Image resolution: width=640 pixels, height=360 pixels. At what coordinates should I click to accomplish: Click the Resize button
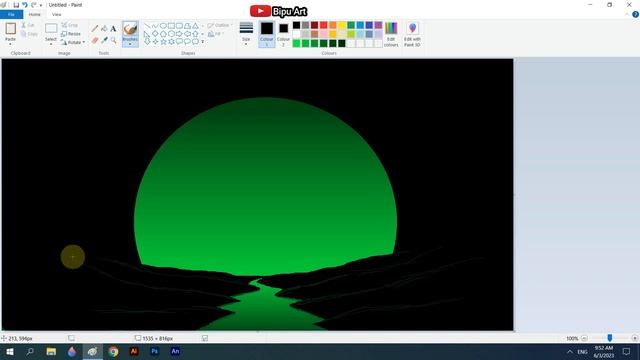tap(71, 33)
